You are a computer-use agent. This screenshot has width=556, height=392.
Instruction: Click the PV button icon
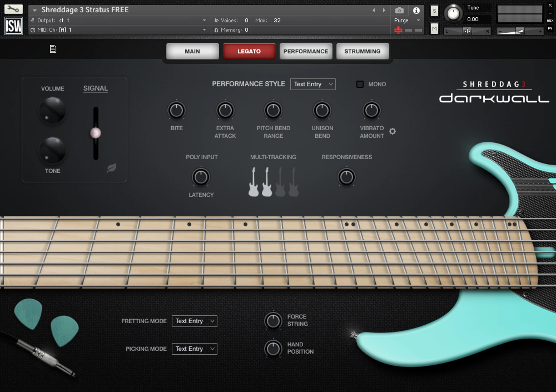[550, 28]
